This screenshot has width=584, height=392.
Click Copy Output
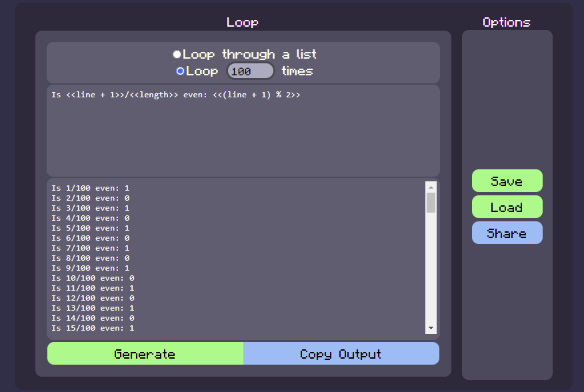pyautogui.click(x=341, y=353)
